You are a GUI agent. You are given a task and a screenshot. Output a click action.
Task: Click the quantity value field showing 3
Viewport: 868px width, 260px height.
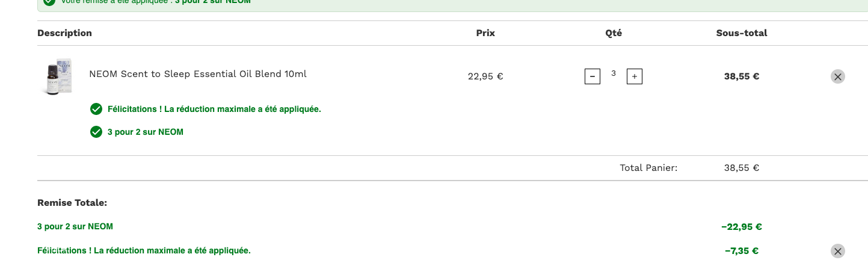(x=613, y=73)
